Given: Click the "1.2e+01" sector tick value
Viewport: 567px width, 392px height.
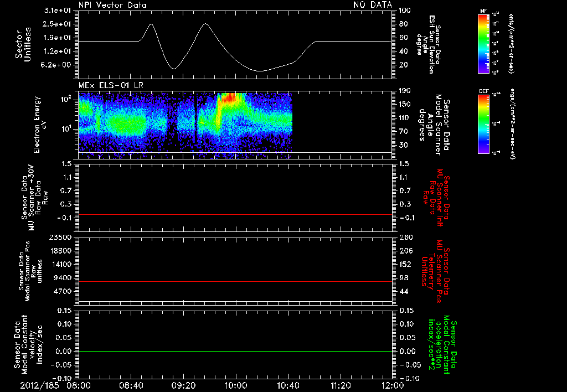Looking at the screenshot, I should tap(58, 51).
